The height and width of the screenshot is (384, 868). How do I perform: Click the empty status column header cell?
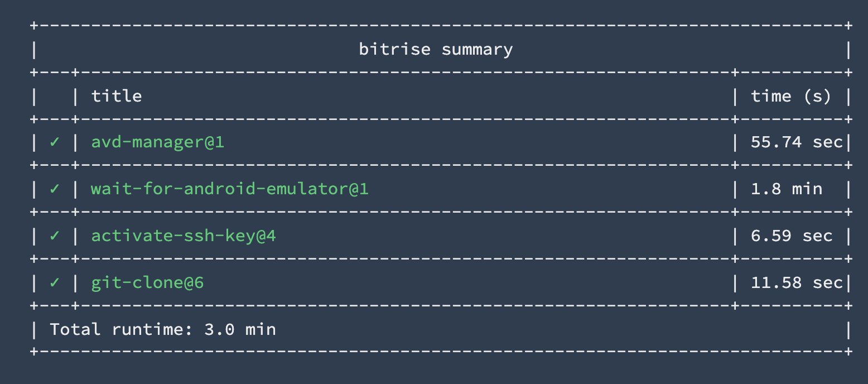pos(54,96)
